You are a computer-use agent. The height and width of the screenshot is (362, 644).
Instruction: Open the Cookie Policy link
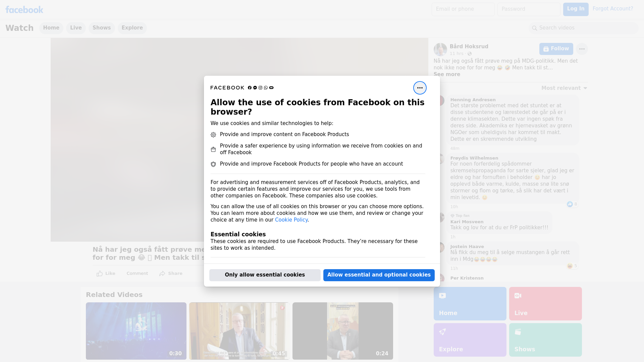pyautogui.click(x=291, y=220)
